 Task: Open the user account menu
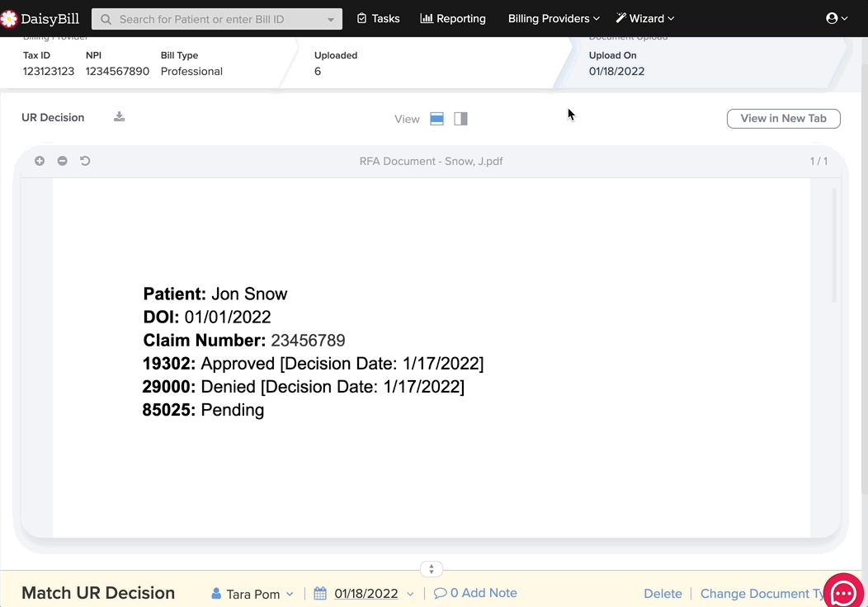pos(837,19)
